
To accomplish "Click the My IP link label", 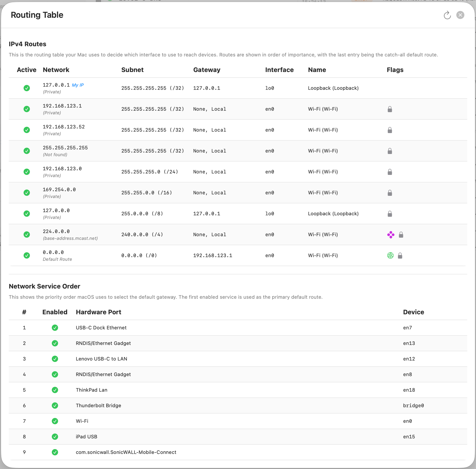I will click(x=78, y=85).
